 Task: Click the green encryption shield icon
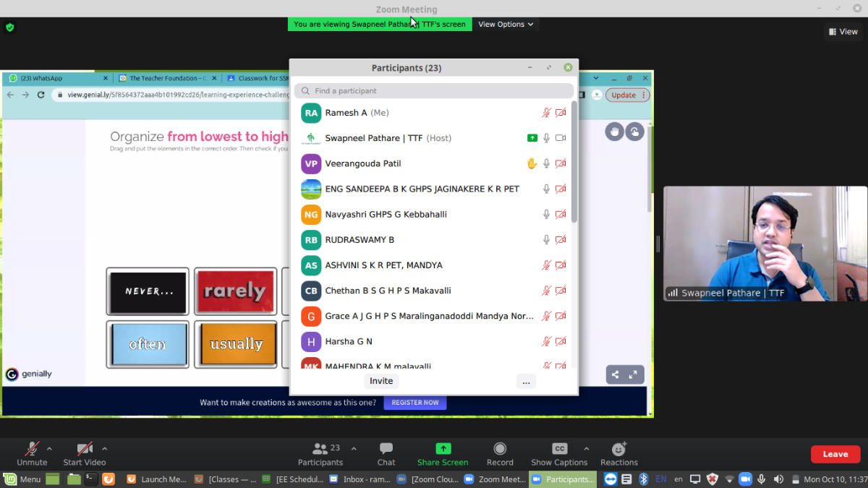click(9, 27)
